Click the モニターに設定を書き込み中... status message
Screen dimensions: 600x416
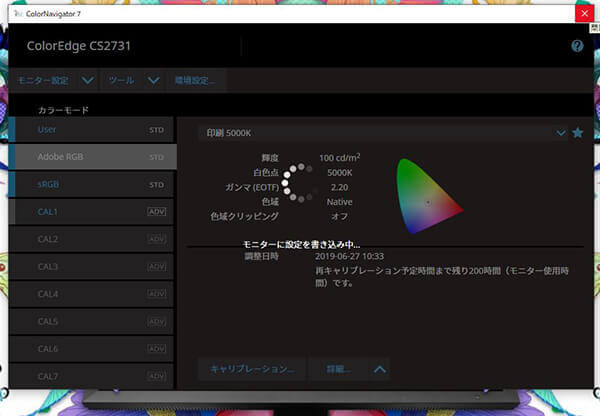pyautogui.click(x=302, y=244)
